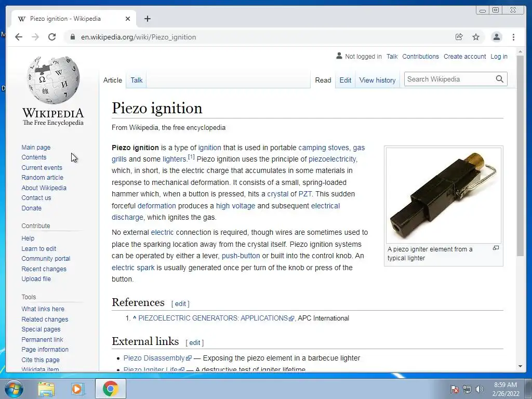Click the Chrome taskbar icon
Screen dimensions: 532x399
pyautogui.click(x=110, y=389)
